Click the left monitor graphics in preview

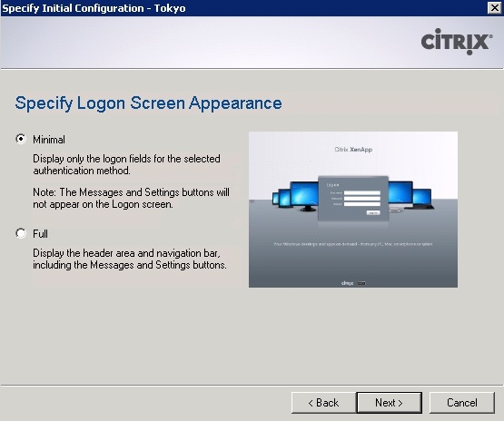point(295,196)
